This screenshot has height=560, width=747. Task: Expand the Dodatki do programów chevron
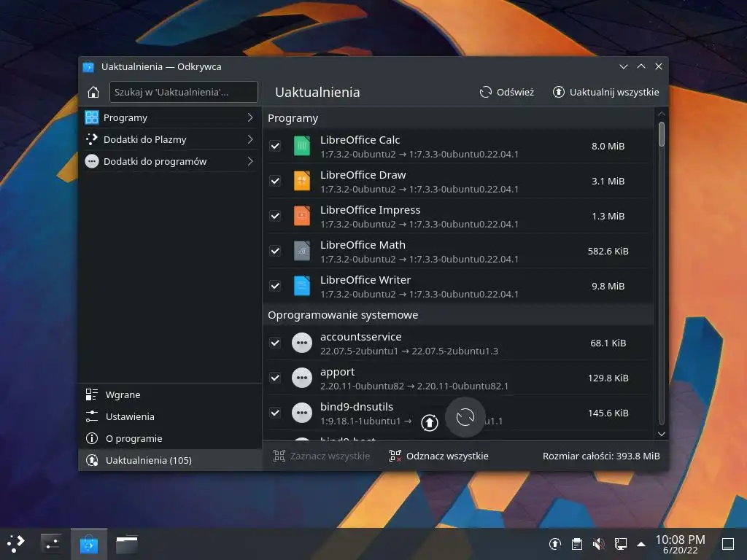(250, 161)
